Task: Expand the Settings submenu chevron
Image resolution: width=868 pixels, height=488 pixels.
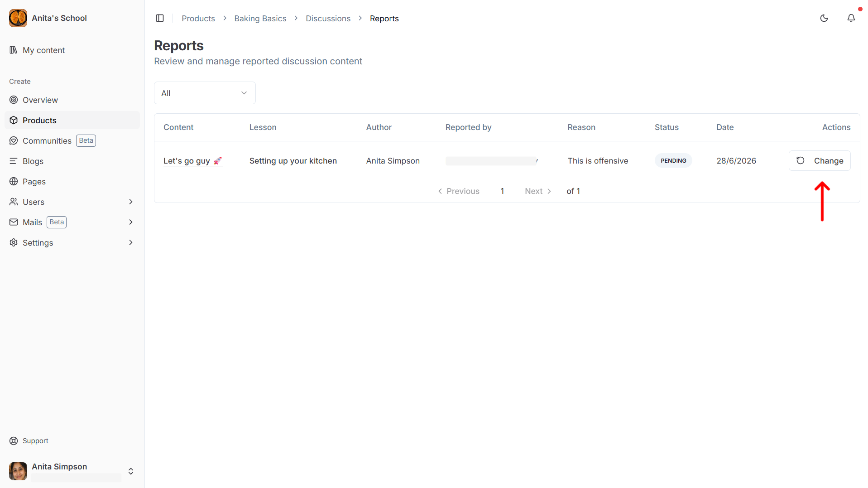Action: point(131,242)
